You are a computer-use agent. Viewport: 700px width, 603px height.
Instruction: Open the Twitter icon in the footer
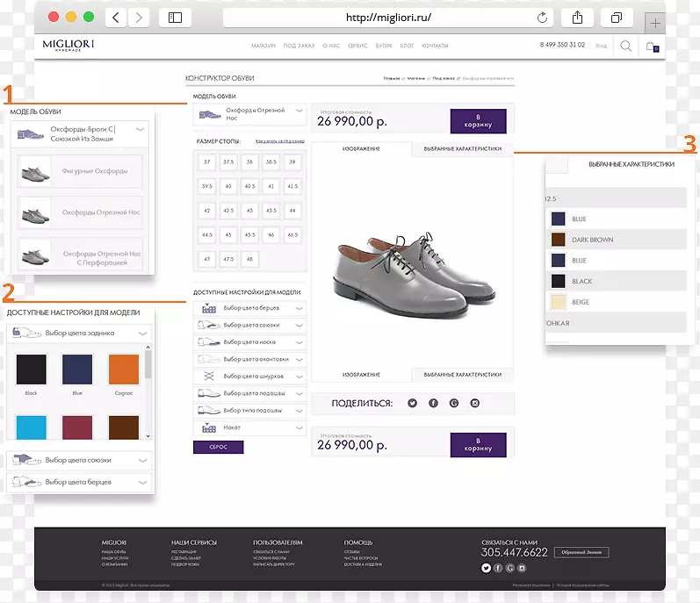(x=487, y=568)
